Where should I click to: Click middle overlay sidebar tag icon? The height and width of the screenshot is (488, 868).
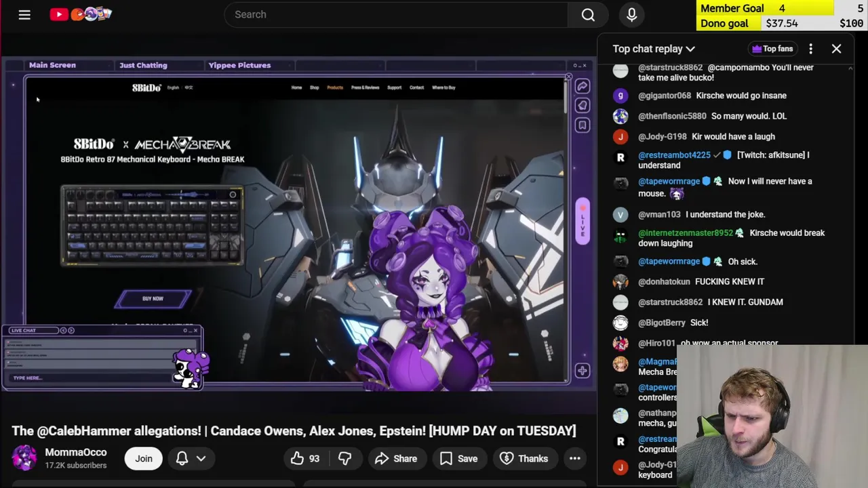coord(583,106)
